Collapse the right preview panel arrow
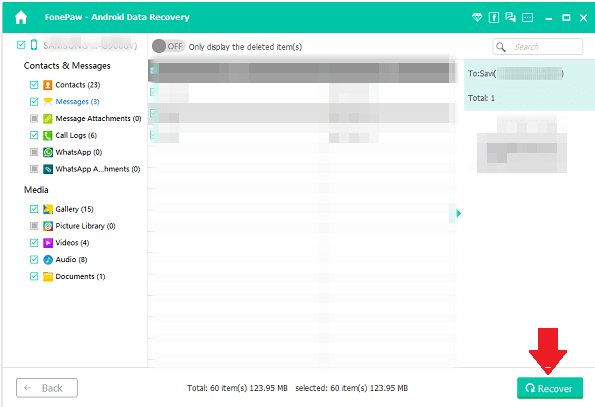The image size is (595, 407). [458, 213]
